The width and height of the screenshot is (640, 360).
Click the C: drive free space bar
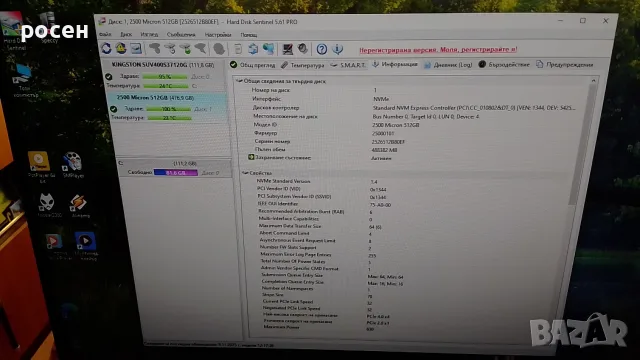pos(176,173)
